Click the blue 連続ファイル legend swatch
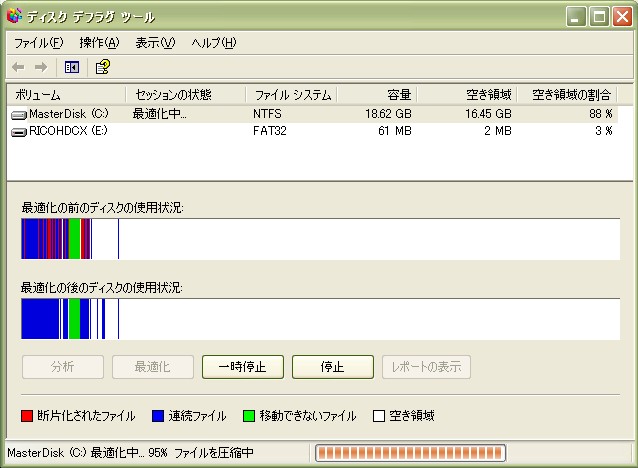The width and height of the screenshot is (638, 468). (x=158, y=416)
